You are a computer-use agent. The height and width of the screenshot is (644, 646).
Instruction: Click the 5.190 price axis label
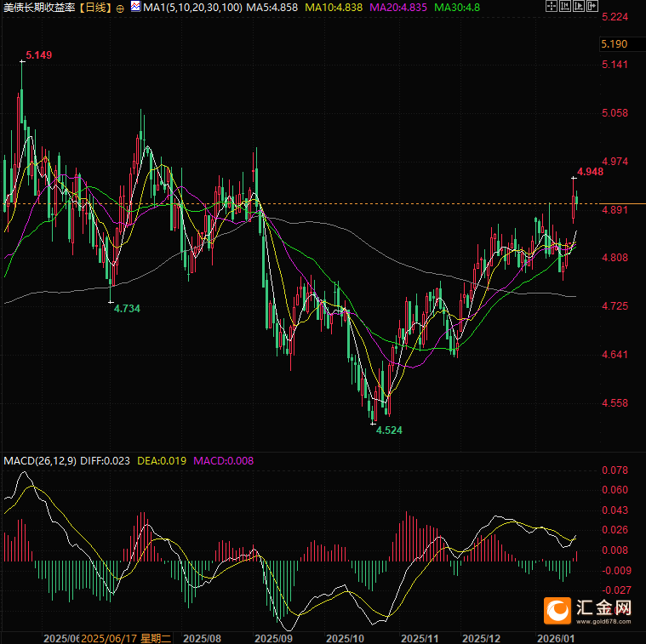pos(614,44)
